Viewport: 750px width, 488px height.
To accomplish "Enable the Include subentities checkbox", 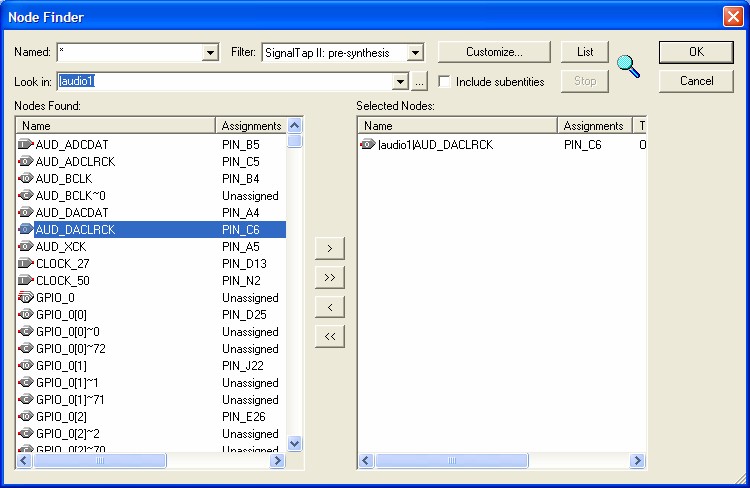I will point(444,82).
